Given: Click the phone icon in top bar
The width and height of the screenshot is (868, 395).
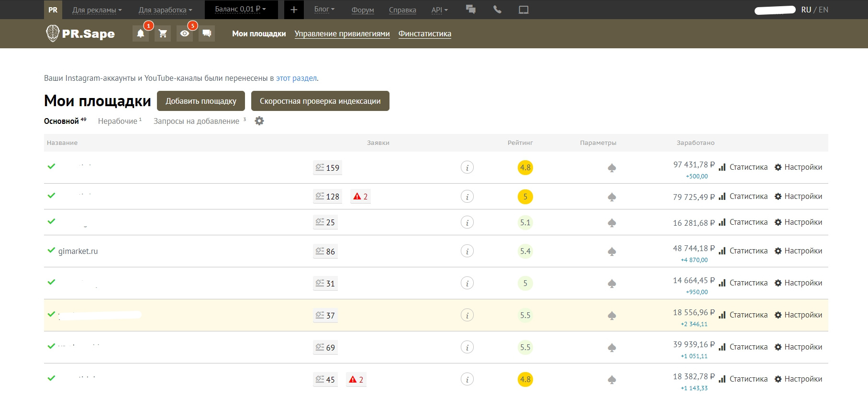Looking at the screenshot, I should (497, 10).
